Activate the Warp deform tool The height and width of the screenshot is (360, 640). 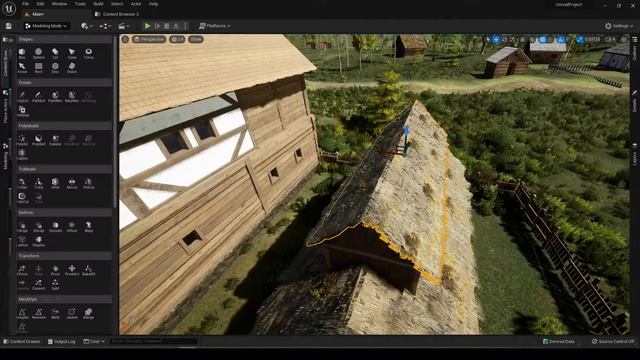89,227
